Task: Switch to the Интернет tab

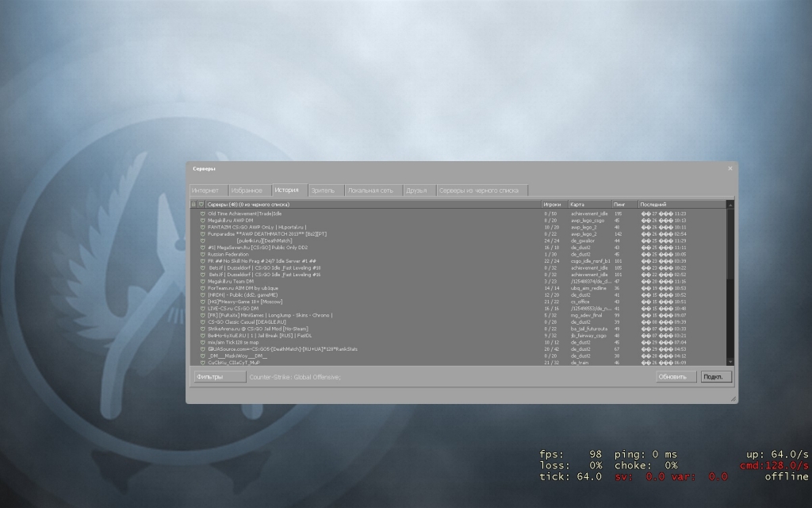Action: (x=205, y=190)
